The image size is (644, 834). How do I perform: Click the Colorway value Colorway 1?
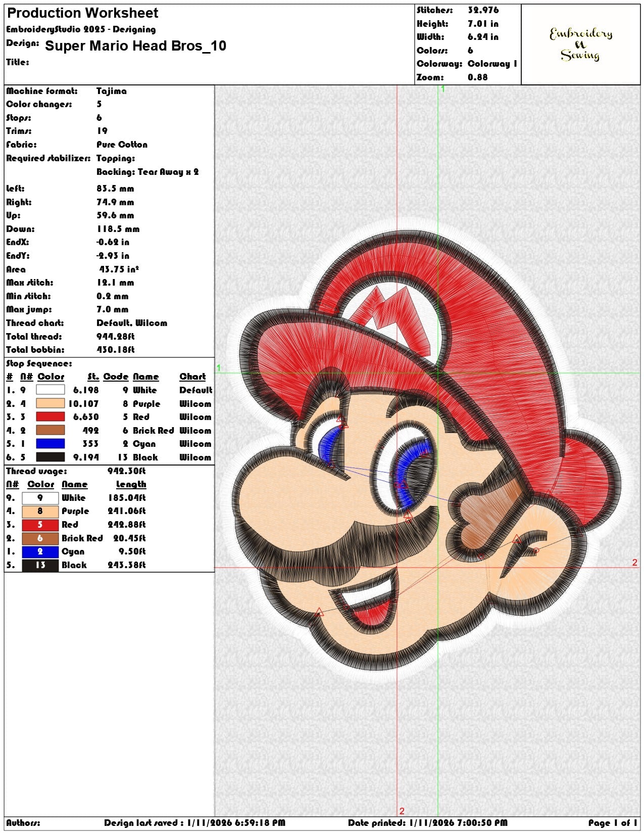[492, 64]
